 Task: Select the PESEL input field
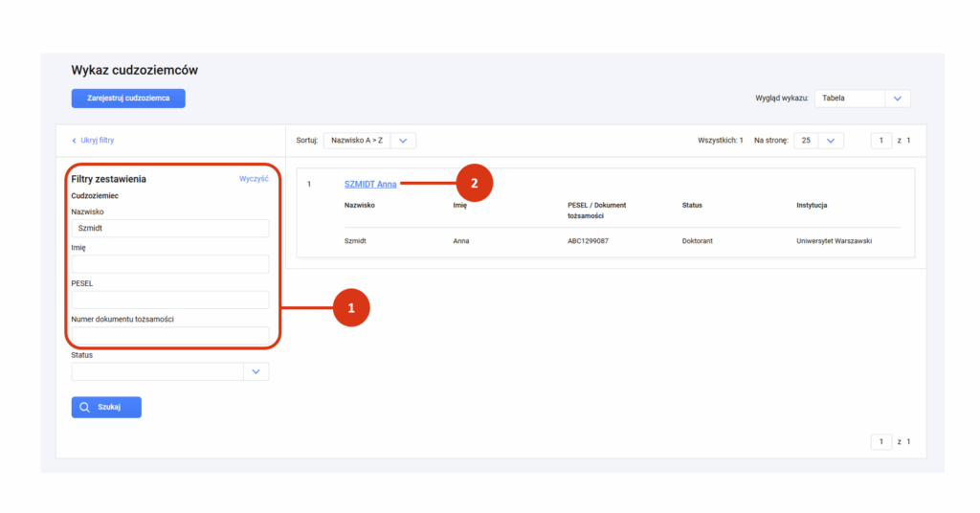click(x=170, y=300)
